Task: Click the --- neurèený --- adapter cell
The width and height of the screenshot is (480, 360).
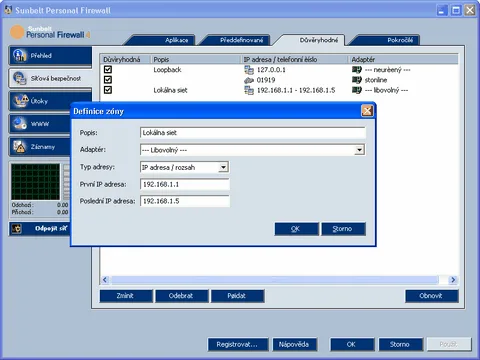Action: point(388,70)
